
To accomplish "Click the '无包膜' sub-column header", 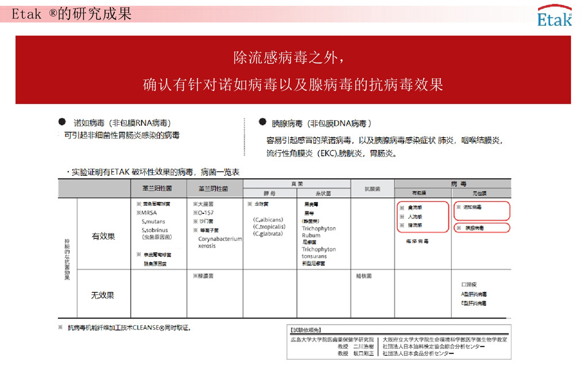I will click(479, 193).
